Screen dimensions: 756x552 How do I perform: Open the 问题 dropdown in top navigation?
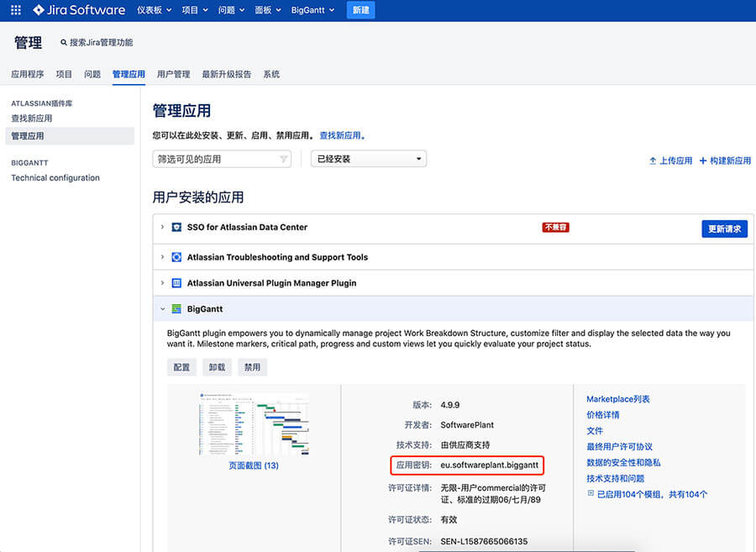click(232, 9)
